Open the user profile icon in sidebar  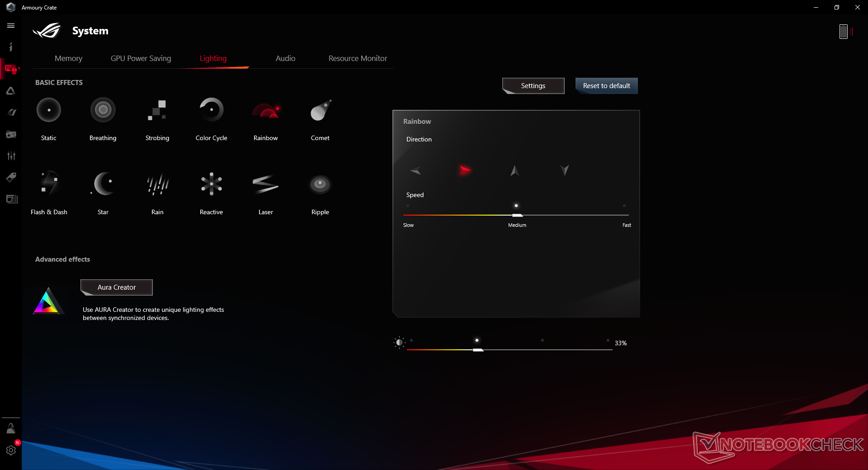pos(11,428)
